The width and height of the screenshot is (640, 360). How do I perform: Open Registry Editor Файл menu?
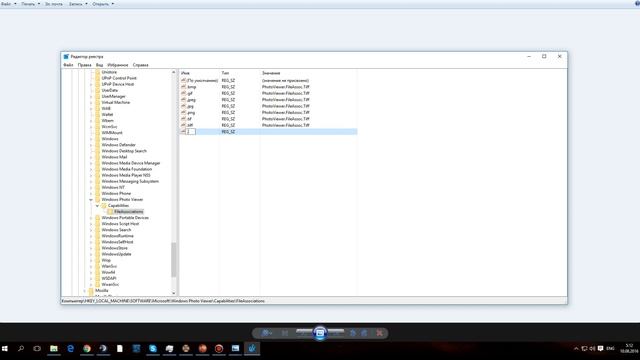click(68, 65)
